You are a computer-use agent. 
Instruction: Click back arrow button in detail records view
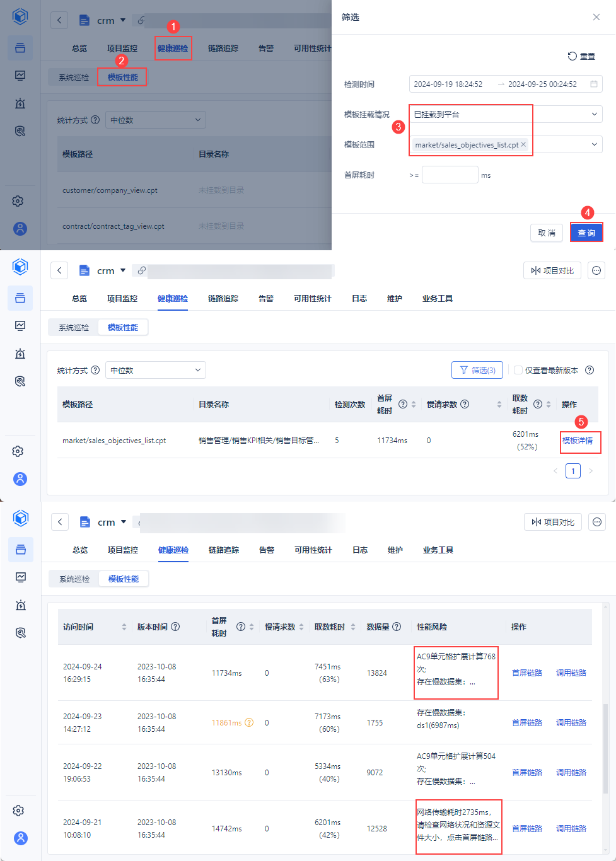pyautogui.click(x=60, y=522)
